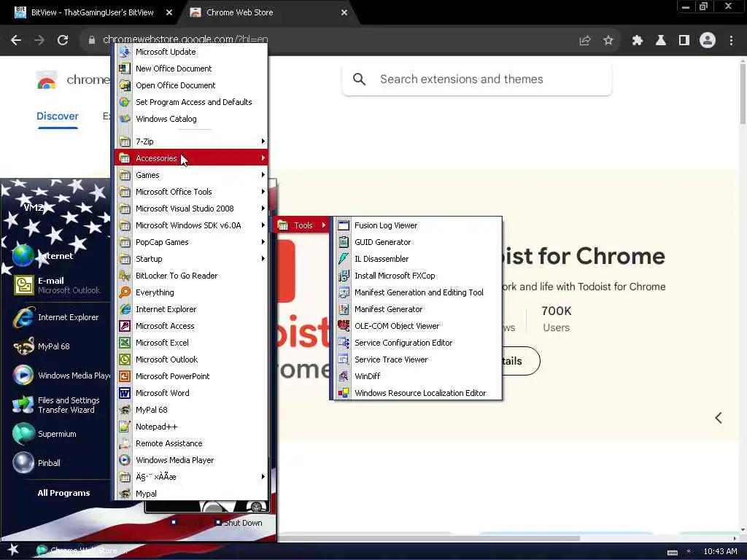The width and height of the screenshot is (747, 560).
Task: Expand the Microsoft Visual Studio 2008 submenu
Action: pyautogui.click(x=191, y=208)
